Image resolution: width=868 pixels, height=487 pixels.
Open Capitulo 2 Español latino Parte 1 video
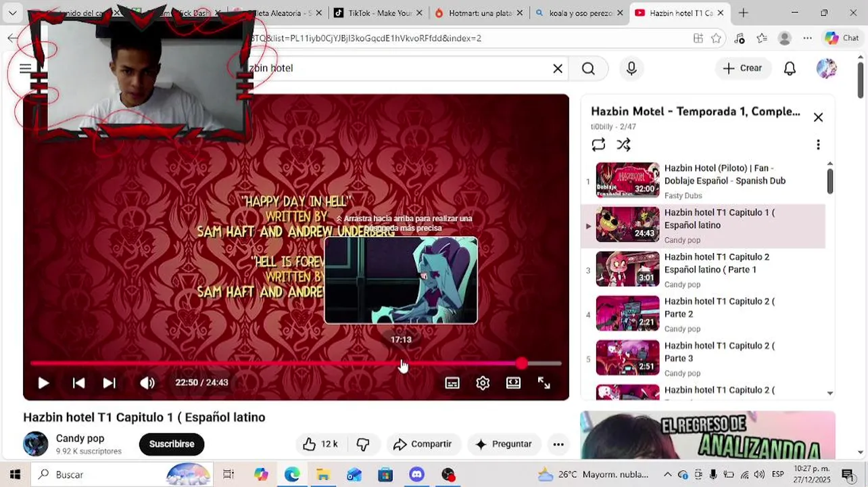pos(704,270)
